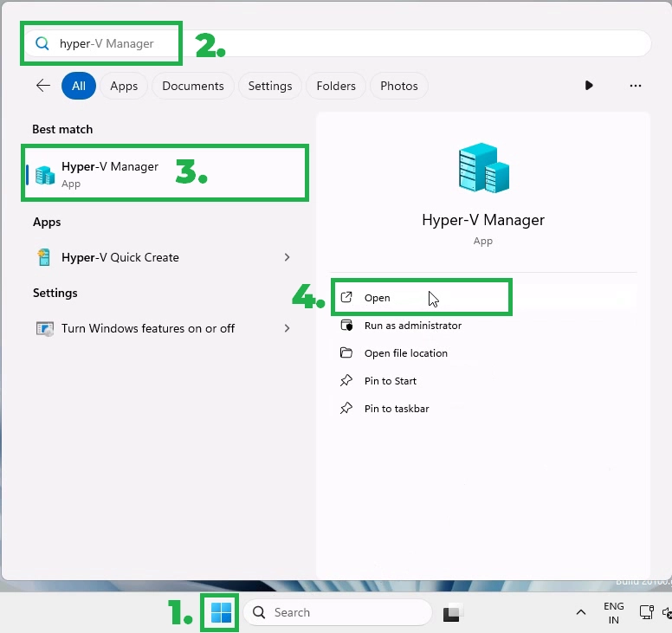Click the Windows Start button on taskbar
This screenshot has height=633, width=672.
(221, 612)
